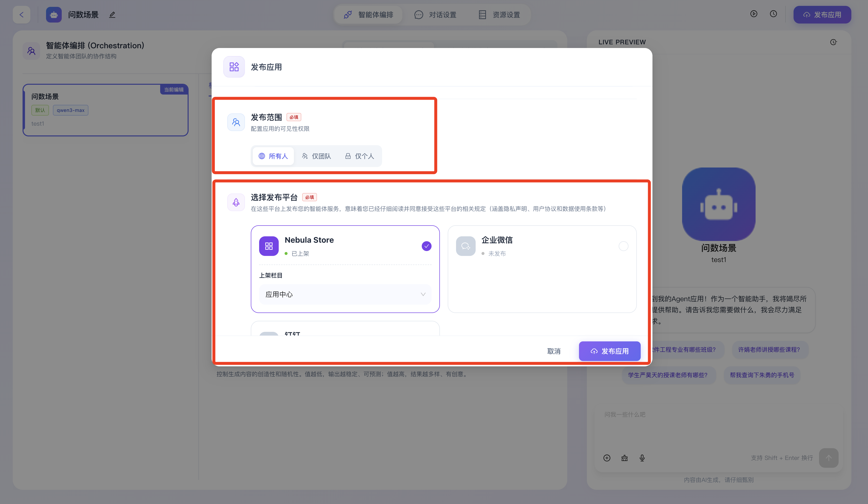Viewport: 868px width, 504px height.
Task: Uncheck the Nebula Store platform checkmark
Action: [426, 246]
